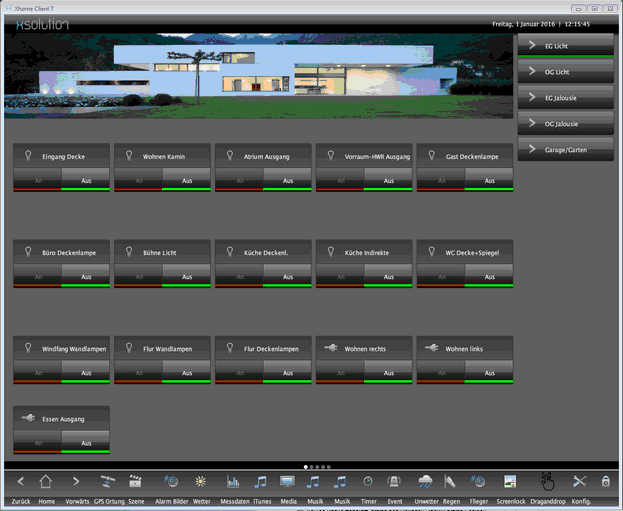Switch Büro Deckenlampe to Aus
This screenshot has width=623, height=511.
[x=85, y=276]
